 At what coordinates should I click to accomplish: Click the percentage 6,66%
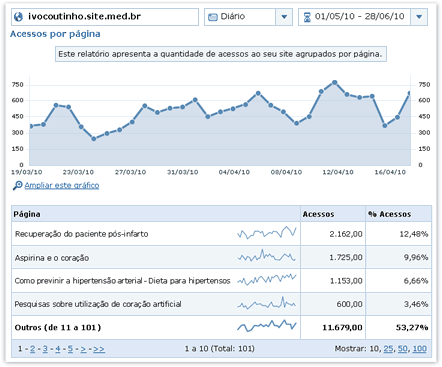coord(416,281)
